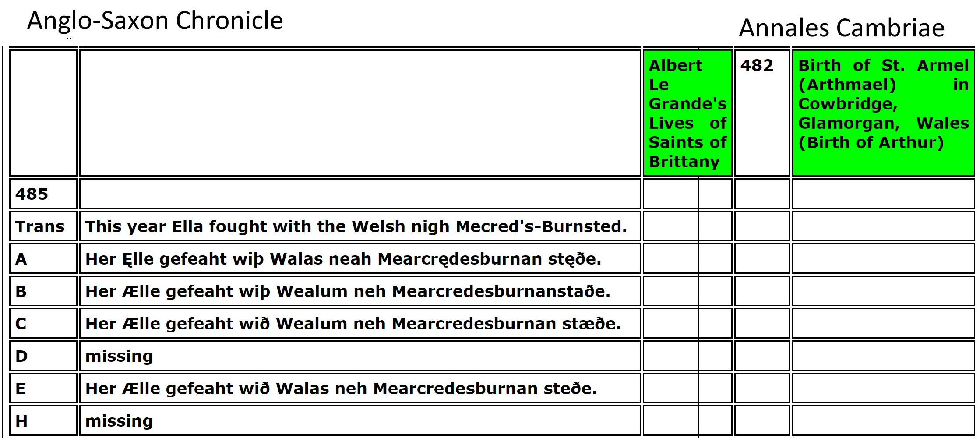The width and height of the screenshot is (980, 438).
Task: Click manuscript C text ending in stæðe
Action: click(353, 324)
